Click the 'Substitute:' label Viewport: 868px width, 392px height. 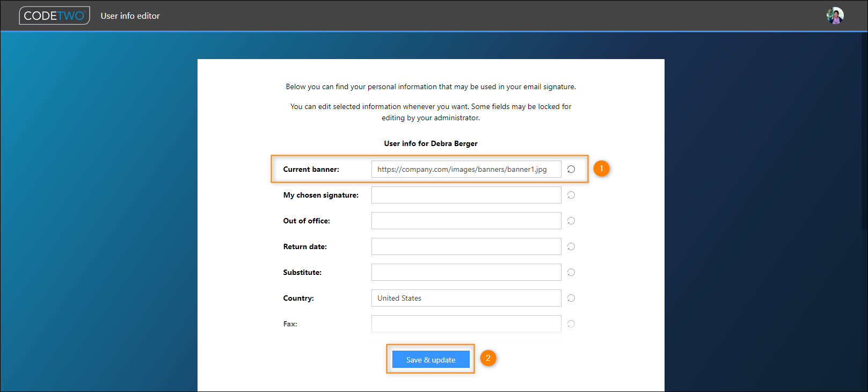(x=302, y=272)
